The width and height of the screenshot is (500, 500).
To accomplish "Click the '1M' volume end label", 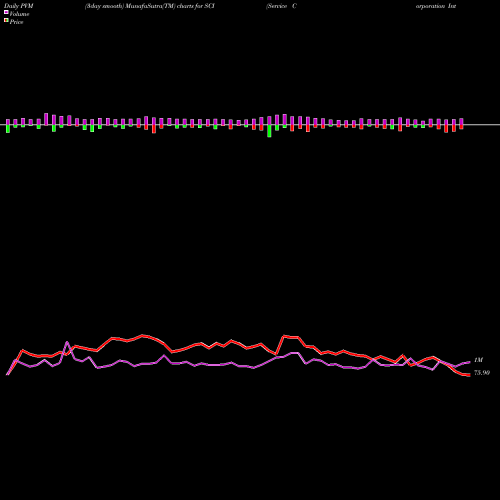I will click(478, 360).
